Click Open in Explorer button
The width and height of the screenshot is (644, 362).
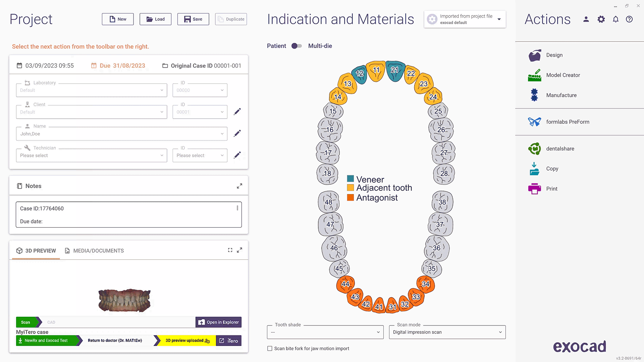(x=218, y=322)
